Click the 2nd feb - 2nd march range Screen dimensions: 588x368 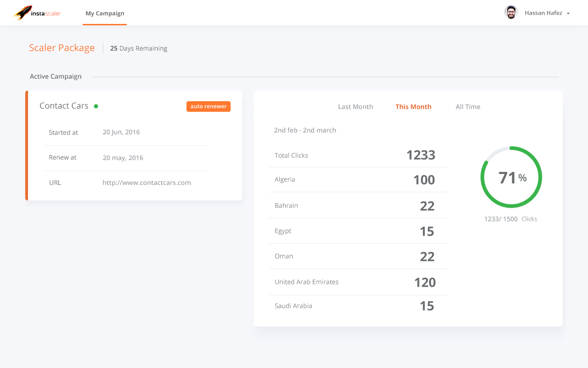(x=305, y=130)
